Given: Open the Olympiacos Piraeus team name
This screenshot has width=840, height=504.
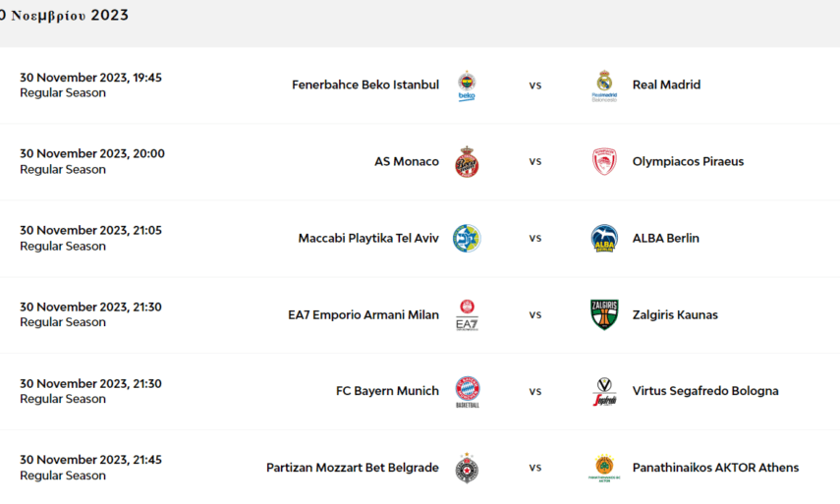Looking at the screenshot, I should pos(688,162).
